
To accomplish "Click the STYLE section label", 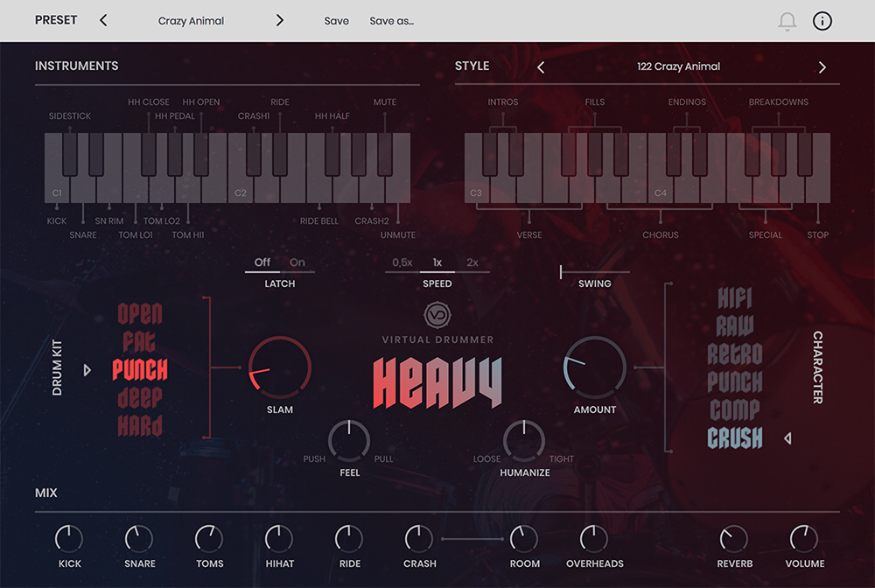I will [x=472, y=66].
